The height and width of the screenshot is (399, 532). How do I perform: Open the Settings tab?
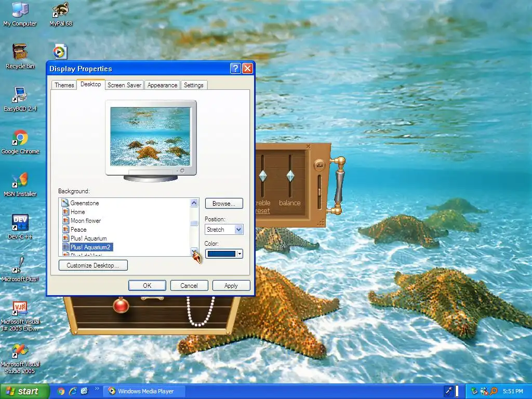pos(194,85)
